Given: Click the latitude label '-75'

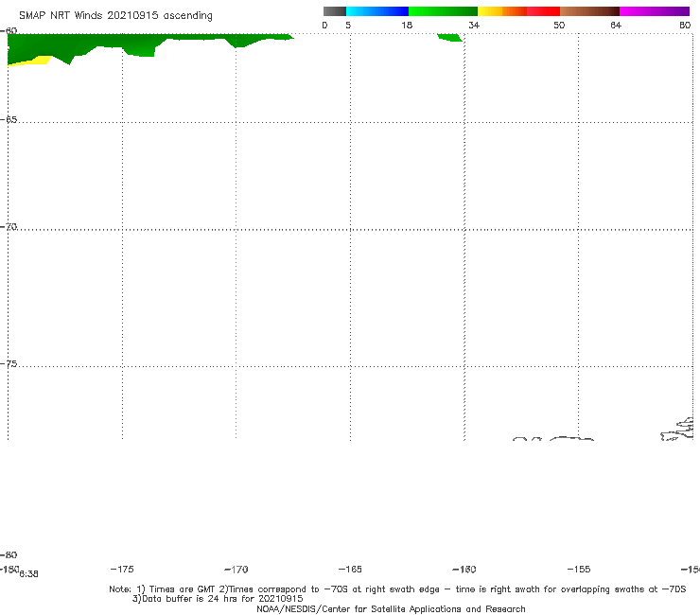Looking at the screenshot, I should point(9,364).
